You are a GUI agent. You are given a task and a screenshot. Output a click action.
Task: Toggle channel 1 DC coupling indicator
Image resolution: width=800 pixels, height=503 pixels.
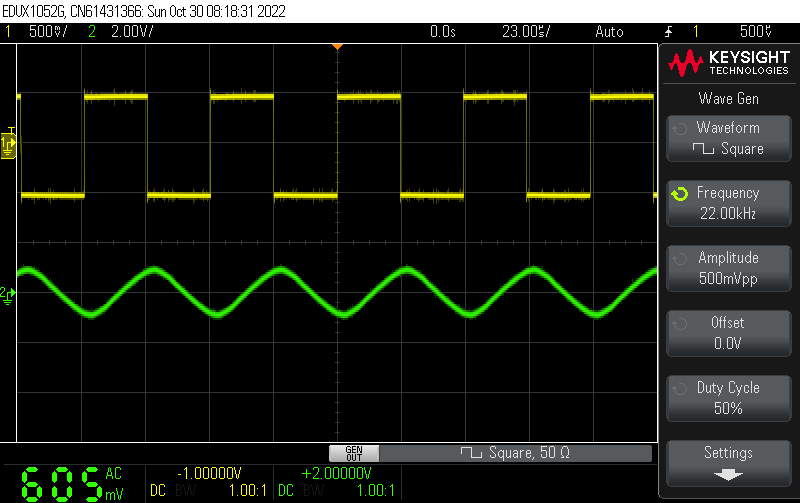tap(158, 491)
